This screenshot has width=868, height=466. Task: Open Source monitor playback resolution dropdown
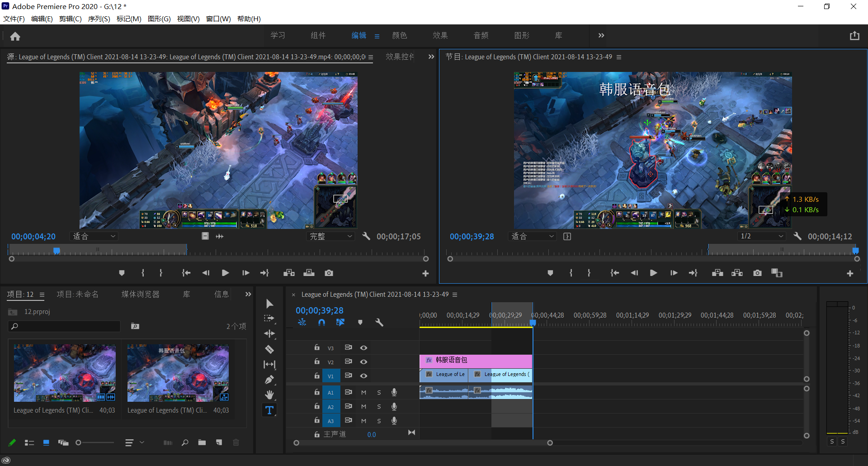[x=331, y=236]
